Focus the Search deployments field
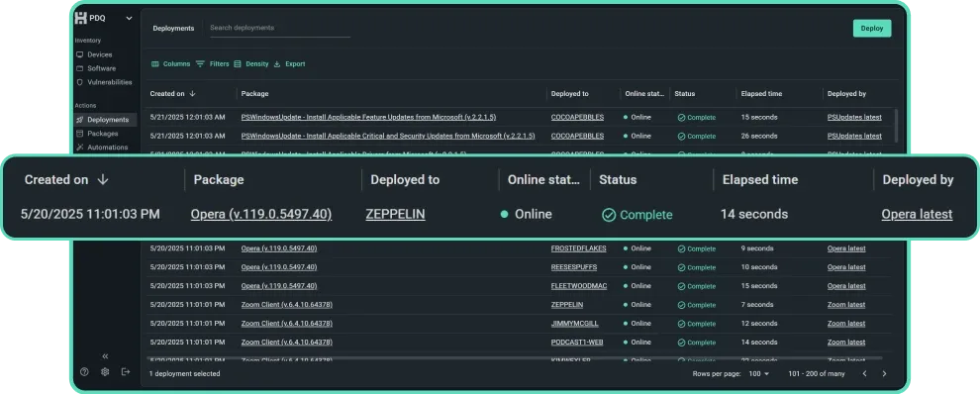This screenshot has width=980, height=394. click(x=279, y=28)
